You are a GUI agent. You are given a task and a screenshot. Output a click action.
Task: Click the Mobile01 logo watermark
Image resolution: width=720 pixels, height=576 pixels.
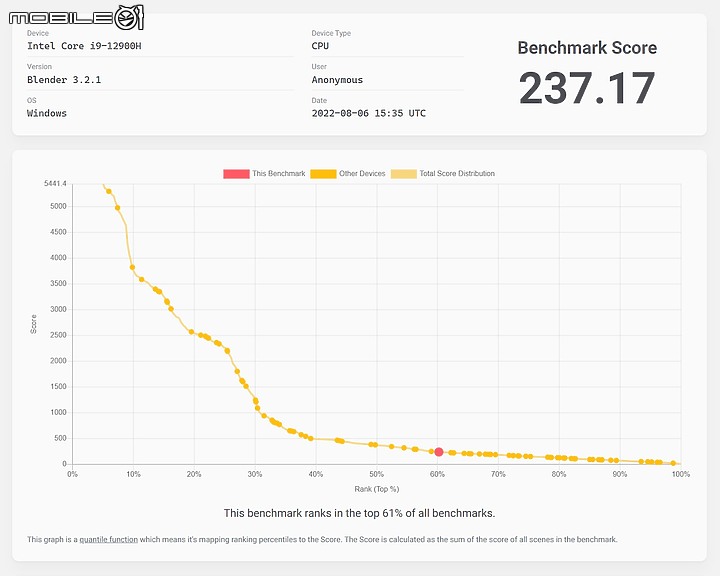point(76,17)
